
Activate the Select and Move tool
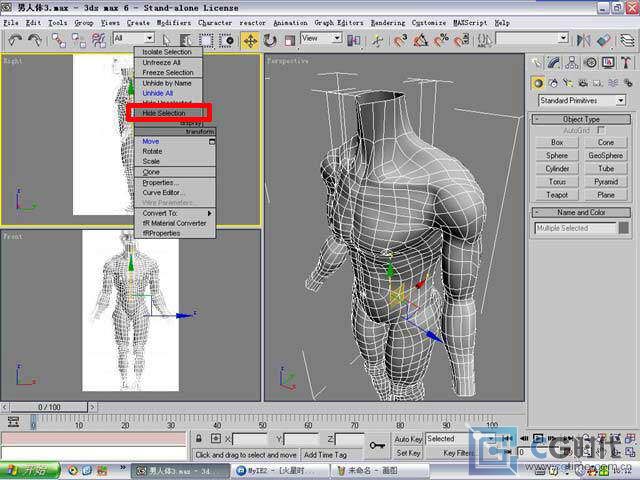pos(250,41)
